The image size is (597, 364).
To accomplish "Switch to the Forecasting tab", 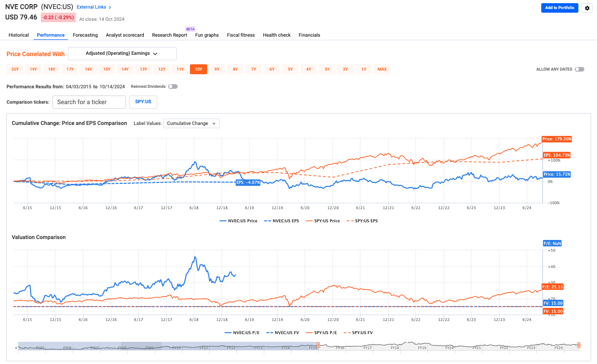I will click(x=85, y=35).
